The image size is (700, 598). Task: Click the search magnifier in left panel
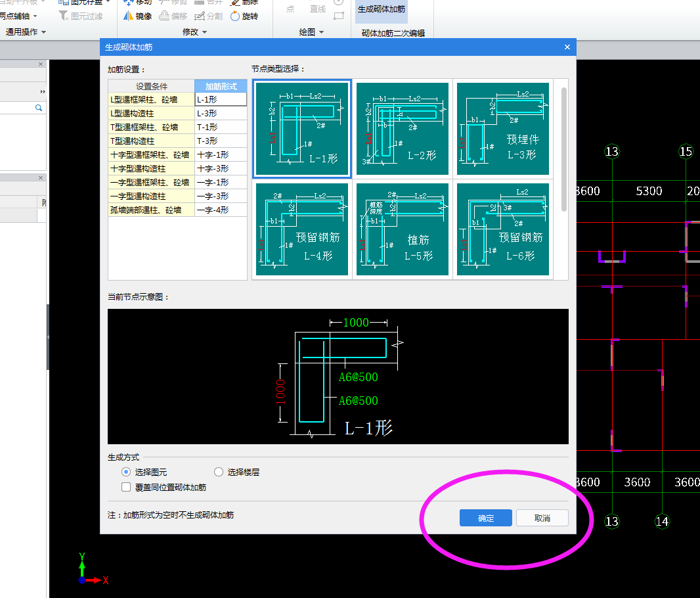coord(39,108)
